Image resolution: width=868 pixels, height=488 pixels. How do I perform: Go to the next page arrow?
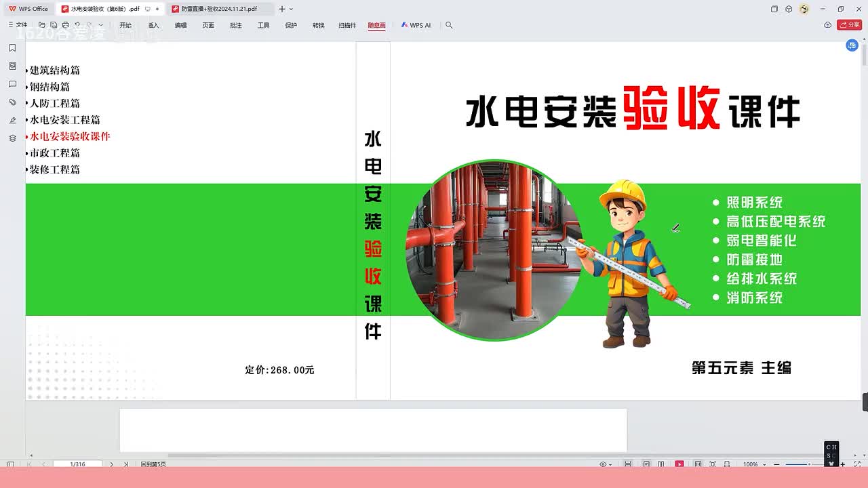pyautogui.click(x=111, y=464)
